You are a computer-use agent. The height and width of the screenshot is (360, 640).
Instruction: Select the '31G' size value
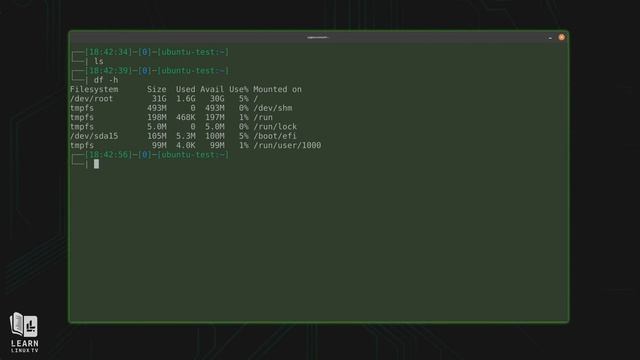159,99
